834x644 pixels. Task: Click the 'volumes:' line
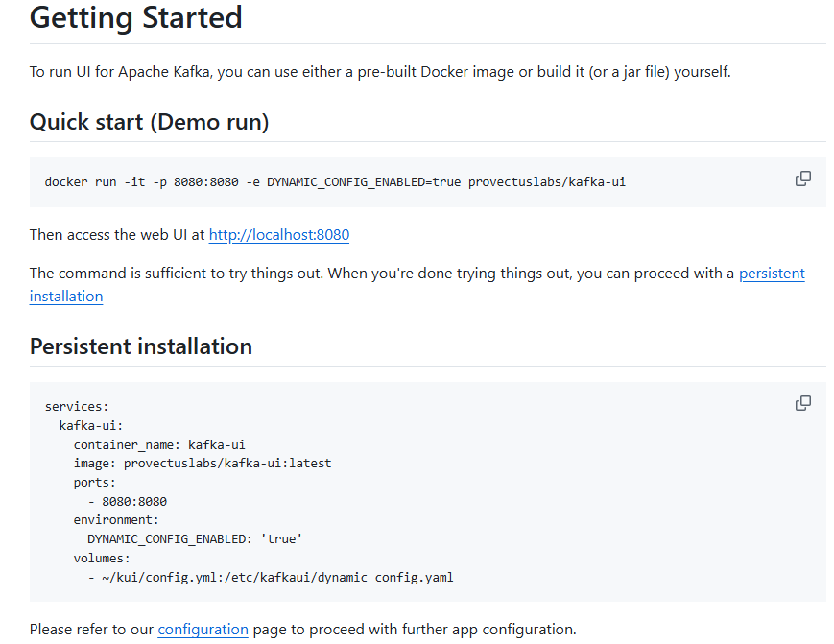click(x=102, y=559)
